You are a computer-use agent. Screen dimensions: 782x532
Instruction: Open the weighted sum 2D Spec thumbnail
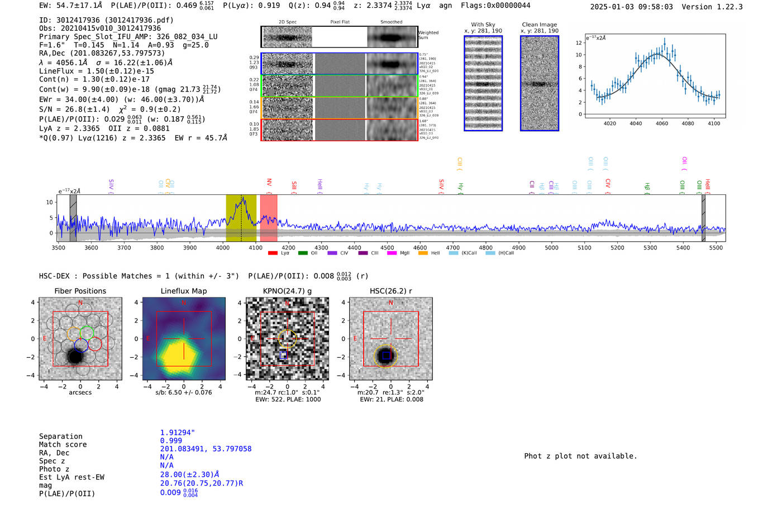(x=287, y=37)
